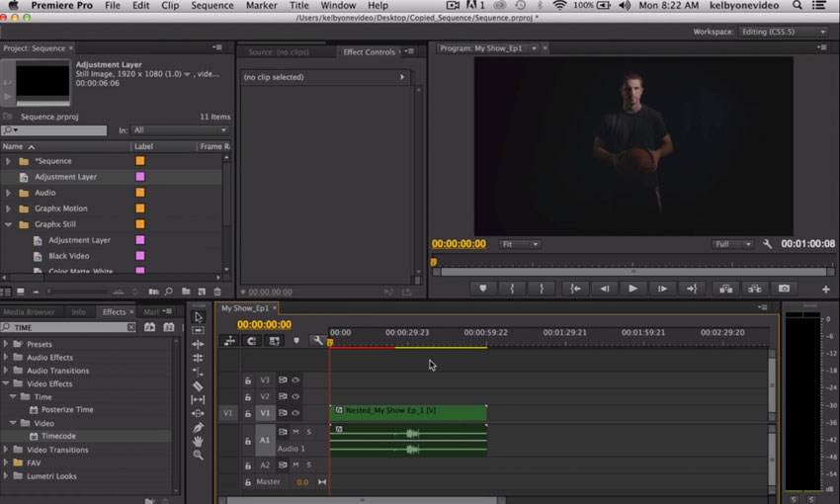Select the Razor tool
The width and height of the screenshot is (840, 504).
click(x=199, y=385)
